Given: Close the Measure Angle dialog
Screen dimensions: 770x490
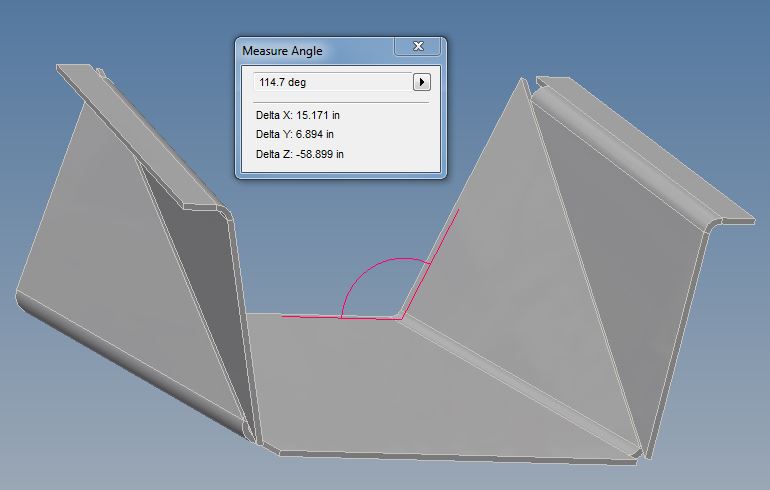Looking at the screenshot, I should click(418, 46).
